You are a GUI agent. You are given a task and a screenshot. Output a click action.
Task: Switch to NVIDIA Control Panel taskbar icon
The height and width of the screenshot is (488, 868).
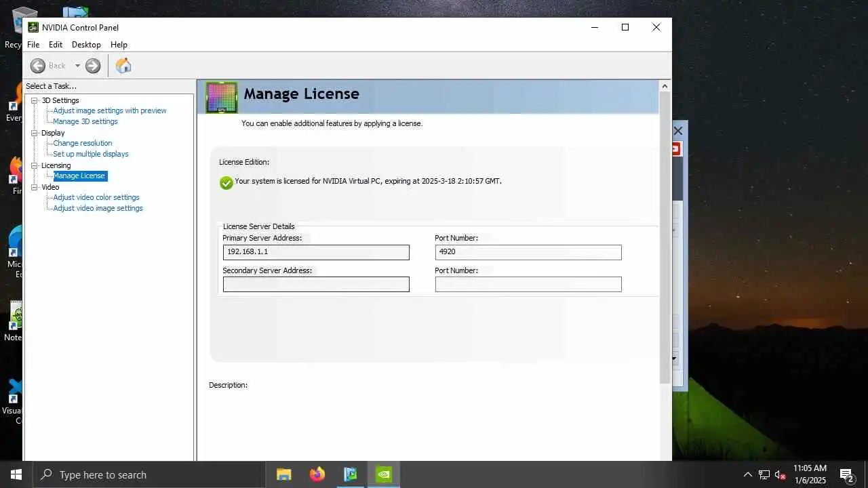coord(384,474)
